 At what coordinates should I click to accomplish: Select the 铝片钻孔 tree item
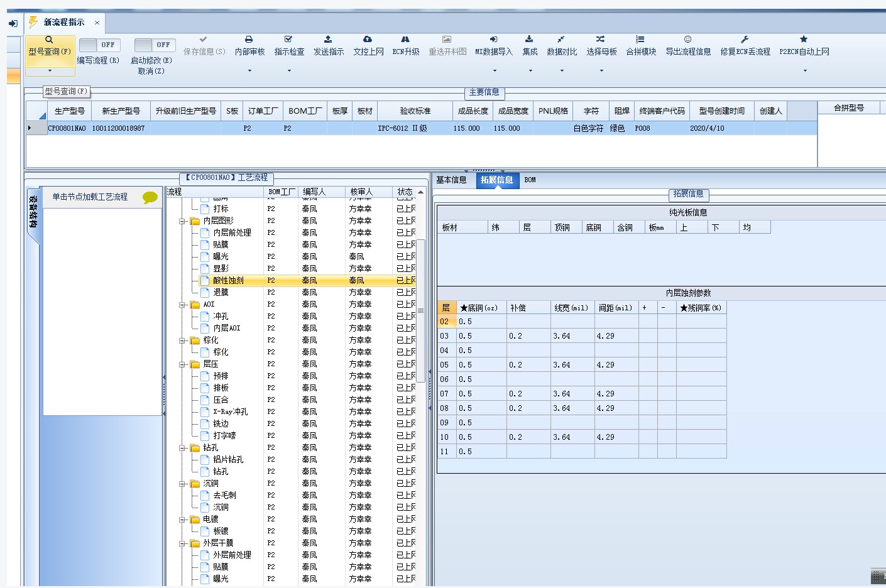[x=228, y=459]
